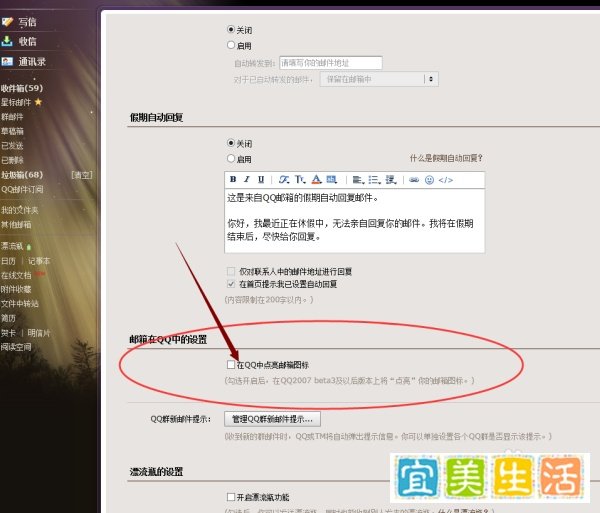Check 在QQ中点亮邮箱图标 checkbox
The width and height of the screenshot is (600, 513).
pos(231,365)
